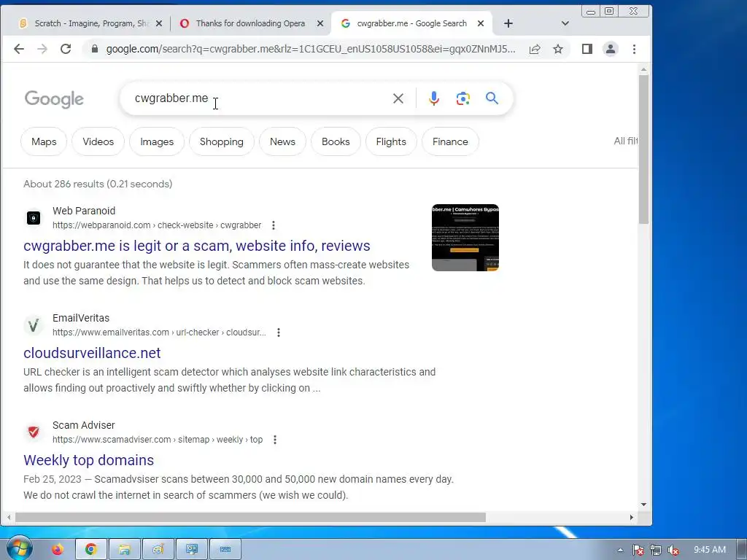Screen dimensions: 747x560
Task: Click the EmailVeritas favicon
Action: pos(34,325)
